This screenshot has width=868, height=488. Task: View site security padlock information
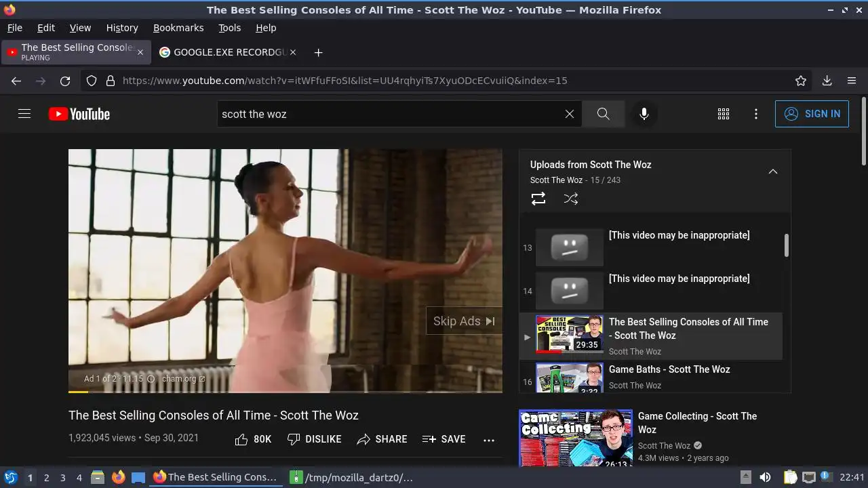pyautogui.click(x=111, y=81)
